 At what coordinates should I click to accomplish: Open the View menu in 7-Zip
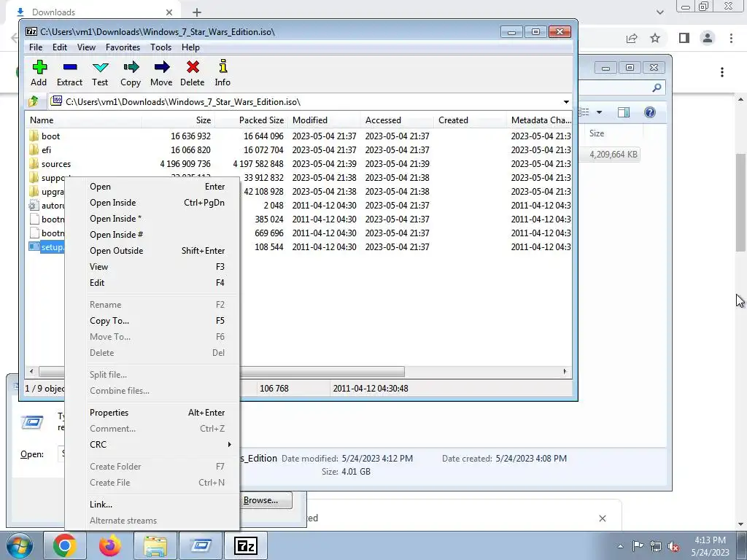click(x=86, y=47)
